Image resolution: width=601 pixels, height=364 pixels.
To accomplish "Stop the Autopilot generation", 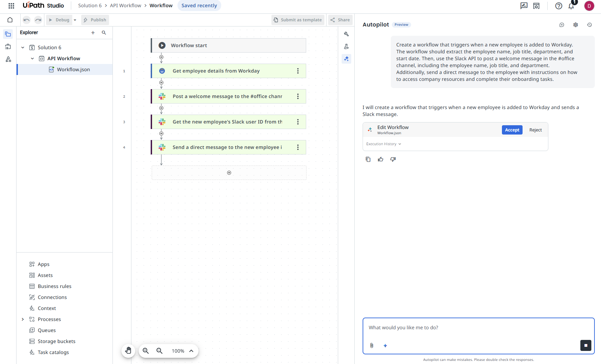I will click(x=586, y=345).
